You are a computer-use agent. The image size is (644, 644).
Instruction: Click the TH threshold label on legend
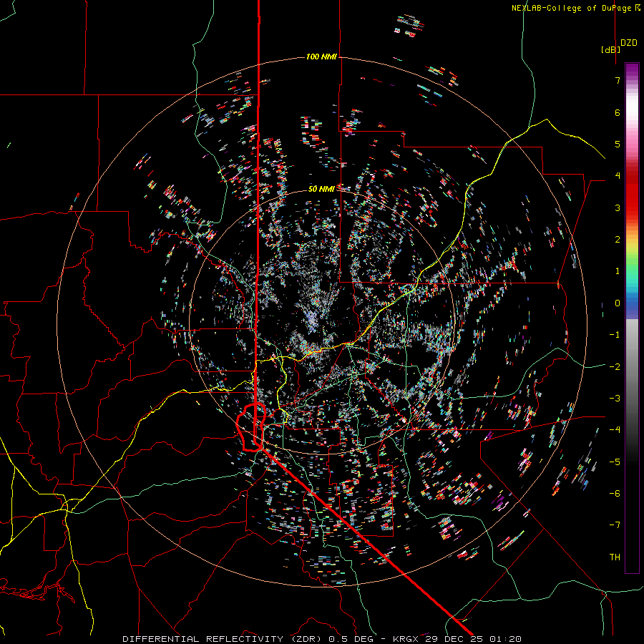[x=615, y=557]
